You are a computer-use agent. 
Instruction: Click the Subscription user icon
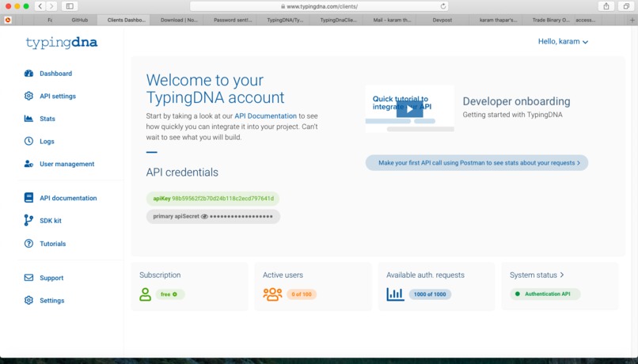[146, 294]
